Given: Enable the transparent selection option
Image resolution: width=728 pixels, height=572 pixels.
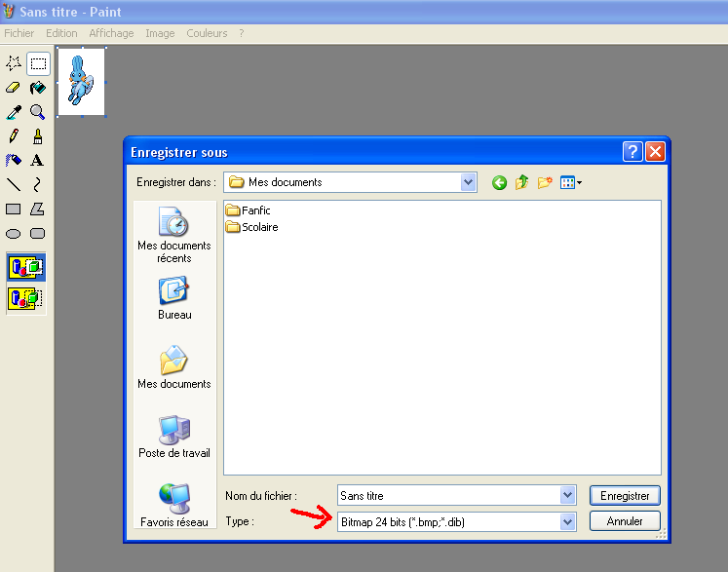Looking at the screenshot, I should click(25, 298).
